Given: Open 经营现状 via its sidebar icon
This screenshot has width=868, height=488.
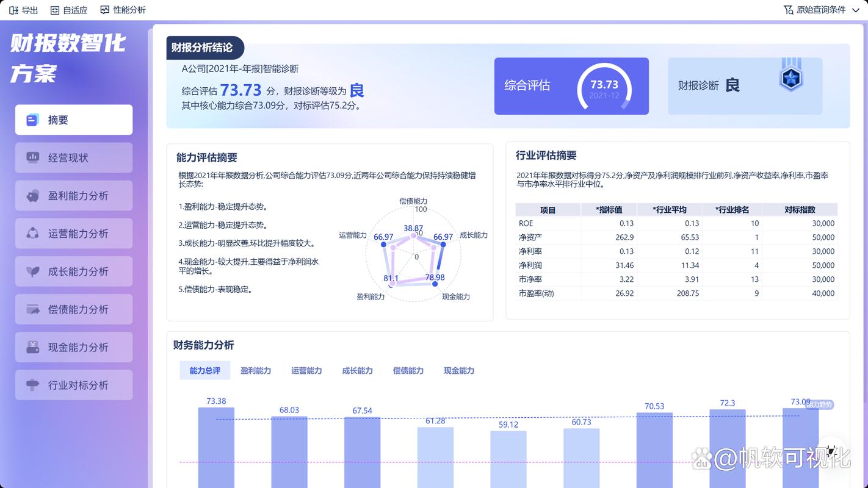Looking at the screenshot, I should [x=33, y=158].
